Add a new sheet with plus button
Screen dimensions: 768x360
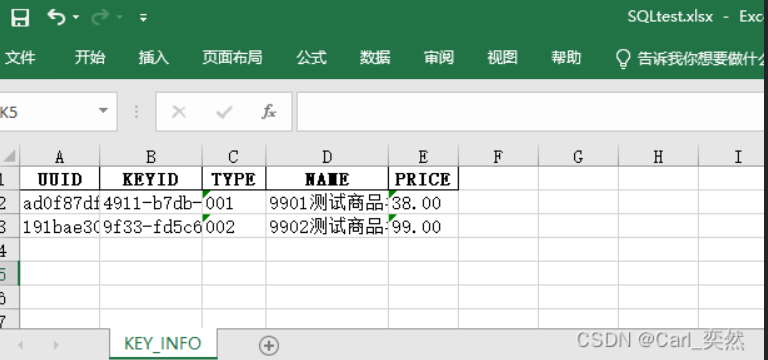(268, 345)
